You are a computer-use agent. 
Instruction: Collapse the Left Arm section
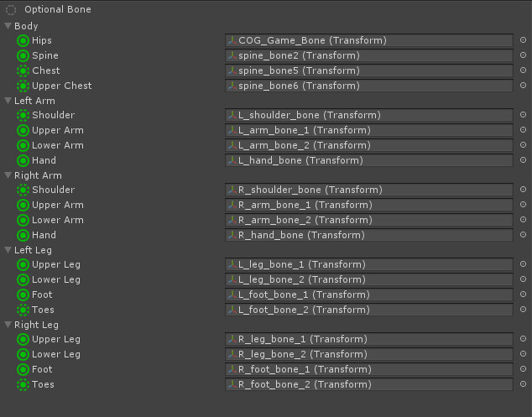(8, 101)
